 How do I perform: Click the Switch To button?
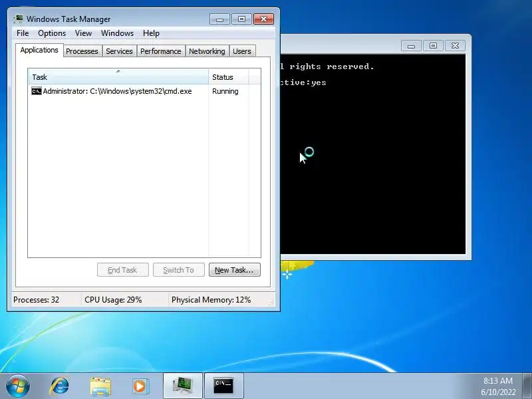(179, 270)
